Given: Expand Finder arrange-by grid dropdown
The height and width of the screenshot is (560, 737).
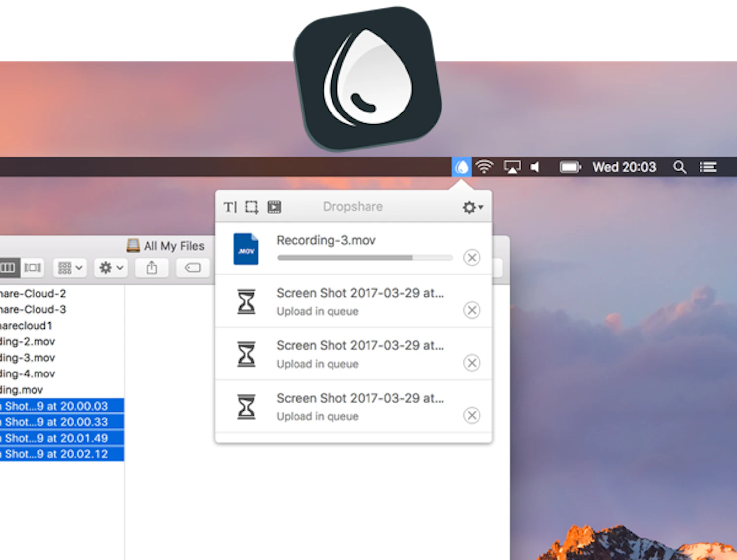Looking at the screenshot, I should pos(70,268).
